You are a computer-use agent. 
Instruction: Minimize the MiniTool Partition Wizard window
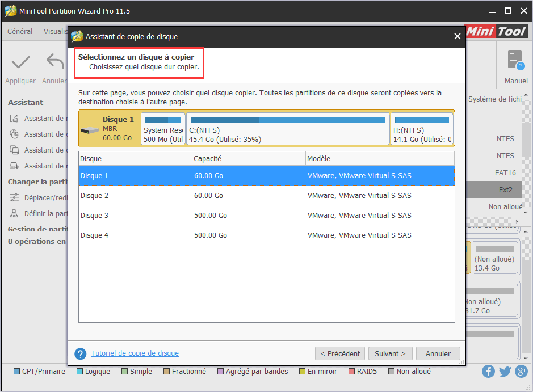tap(492, 11)
